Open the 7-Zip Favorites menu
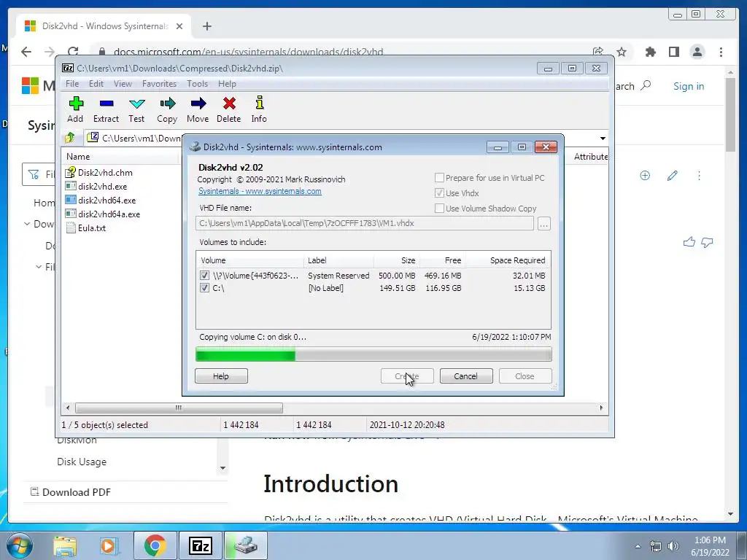 159,84
